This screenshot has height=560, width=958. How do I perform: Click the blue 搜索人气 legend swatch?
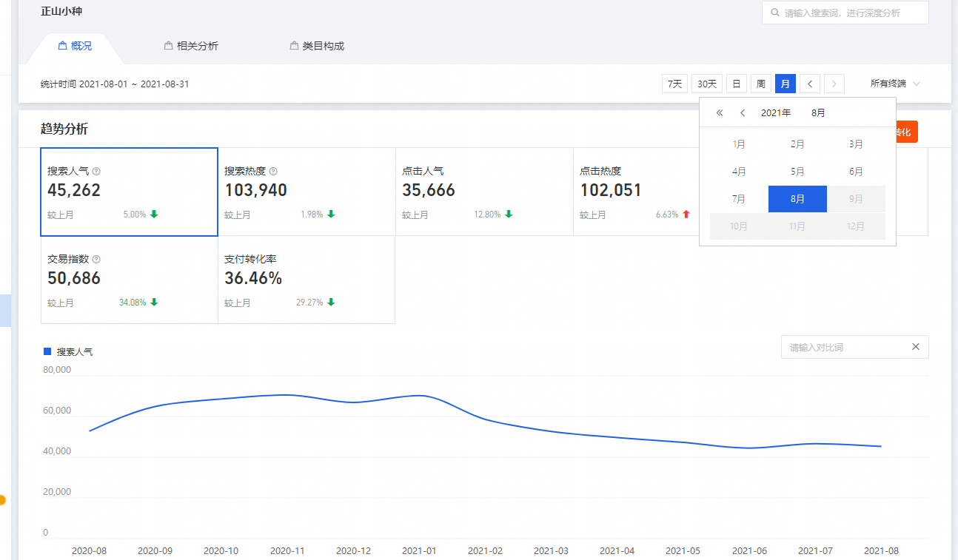tap(48, 351)
